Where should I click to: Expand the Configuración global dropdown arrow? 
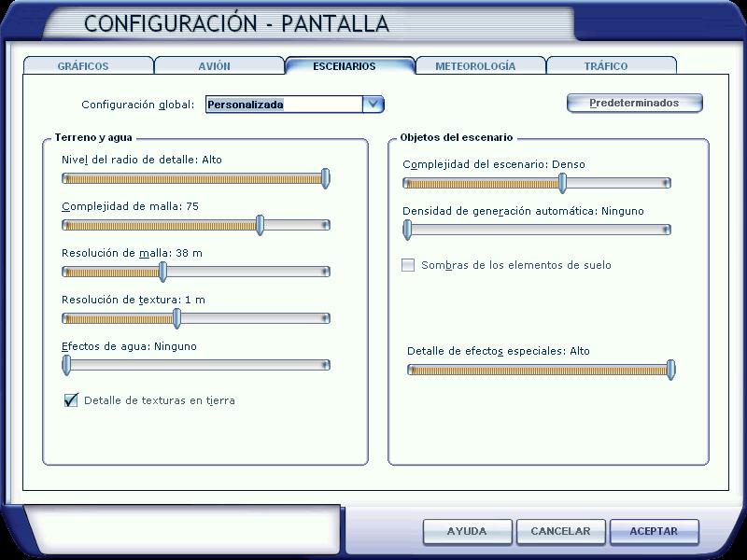pos(373,105)
